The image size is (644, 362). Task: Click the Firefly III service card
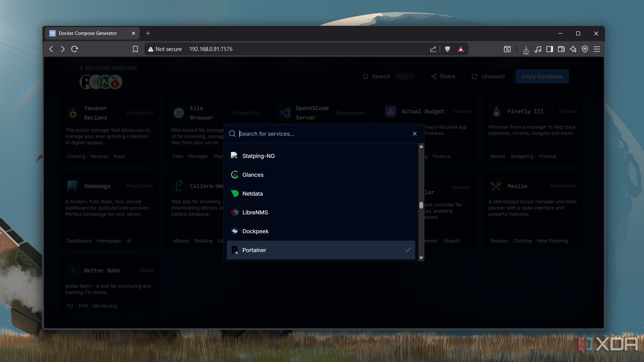coord(532,130)
